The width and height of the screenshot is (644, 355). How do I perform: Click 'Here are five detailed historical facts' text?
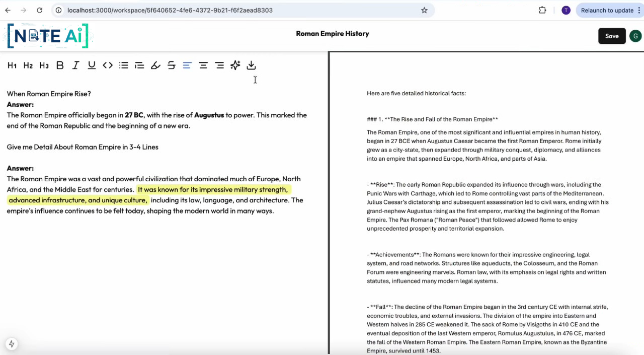tap(417, 93)
